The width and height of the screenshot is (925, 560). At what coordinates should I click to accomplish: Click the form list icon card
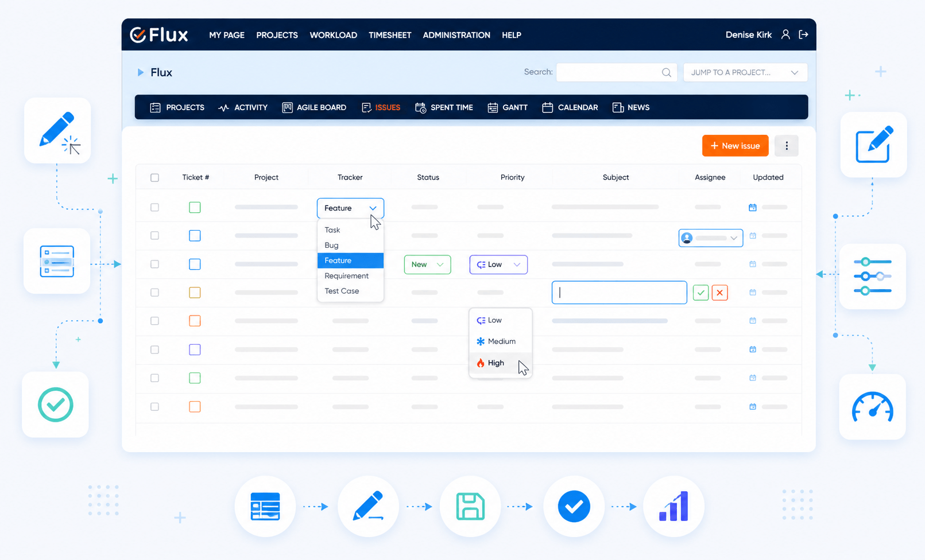(57, 261)
